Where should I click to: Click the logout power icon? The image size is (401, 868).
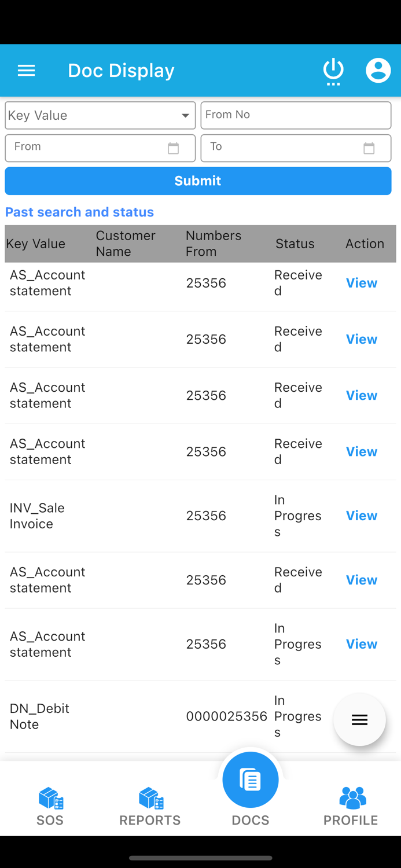tap(333, 70)
